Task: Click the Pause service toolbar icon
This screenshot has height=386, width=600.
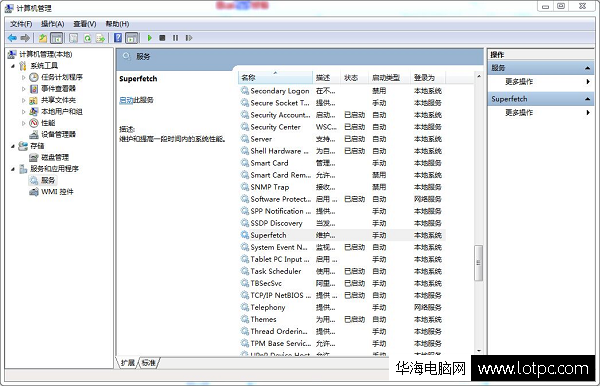Action: [175, 38]
